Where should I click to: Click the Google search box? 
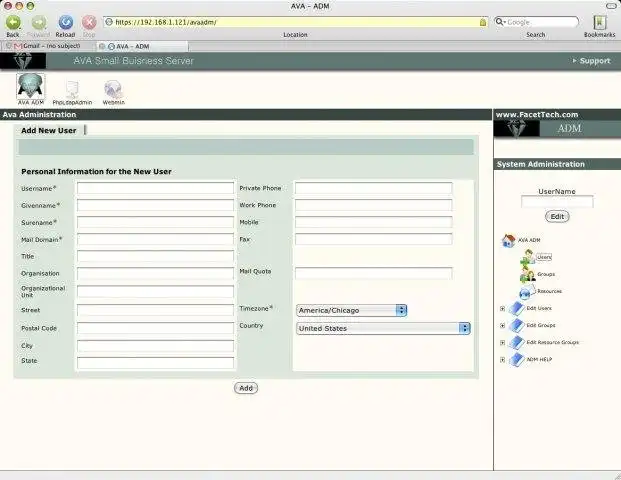point(536,22)
